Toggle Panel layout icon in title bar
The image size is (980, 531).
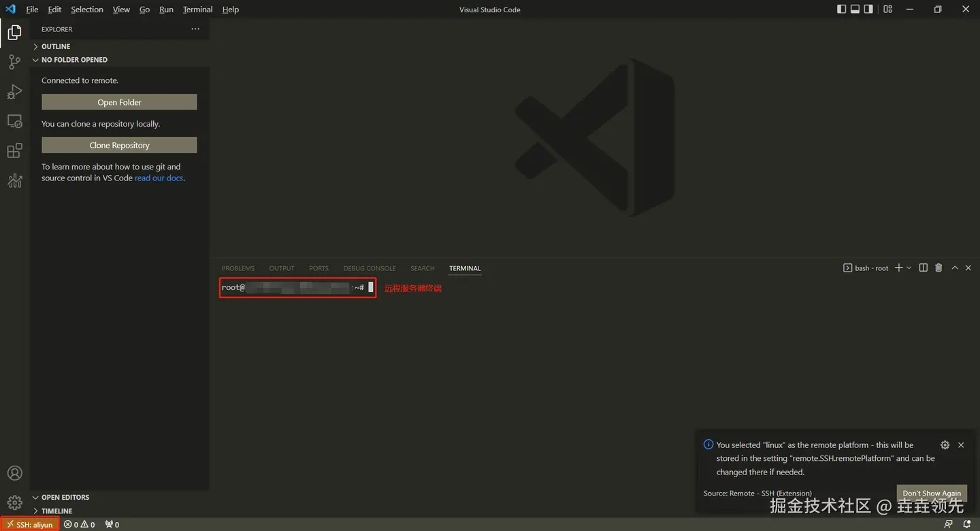[x=855, y=10]
